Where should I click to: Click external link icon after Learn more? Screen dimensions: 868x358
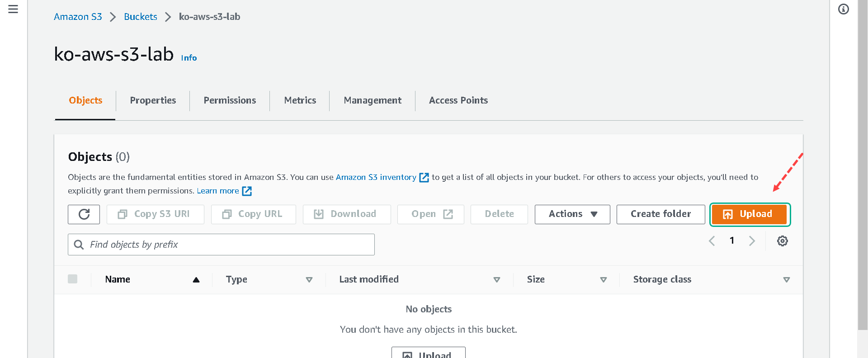247,191
